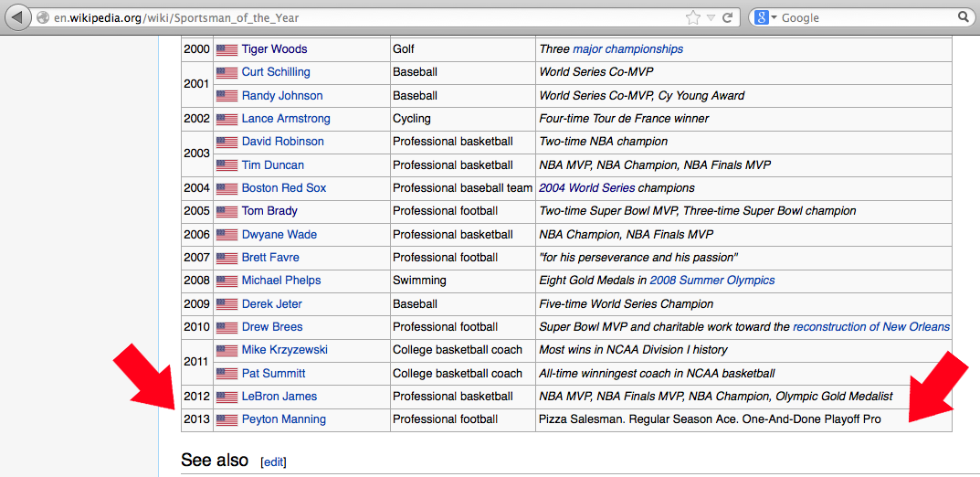Screen dimensions: 980x477
Task: Click the browser back arrow button
Action: pyautogui.click(x=16, y=17)
